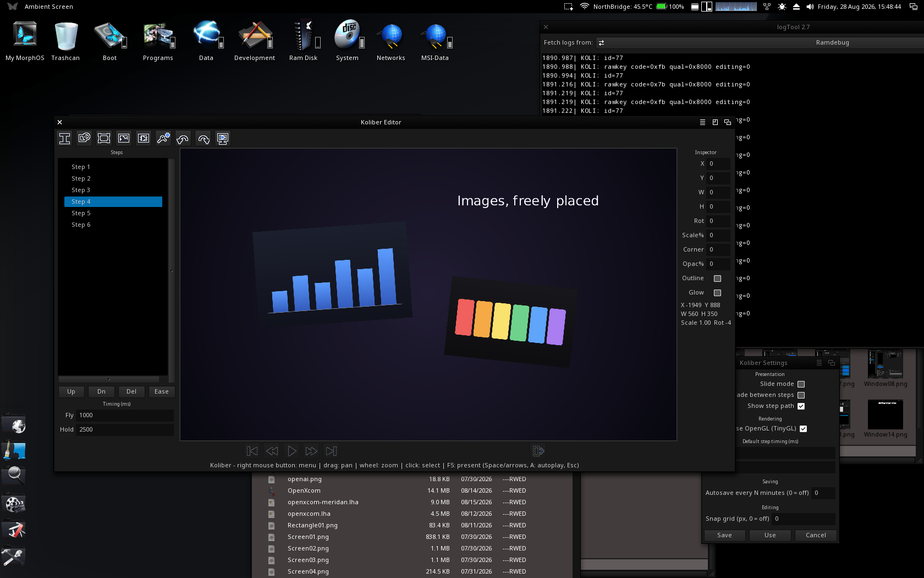Add an image with the picture tool
This screenshot has height=578, width=924.
(x=124, y=139)
